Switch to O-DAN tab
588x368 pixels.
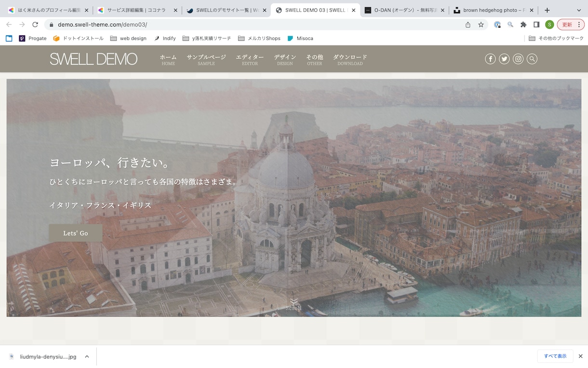coord(404,10)
